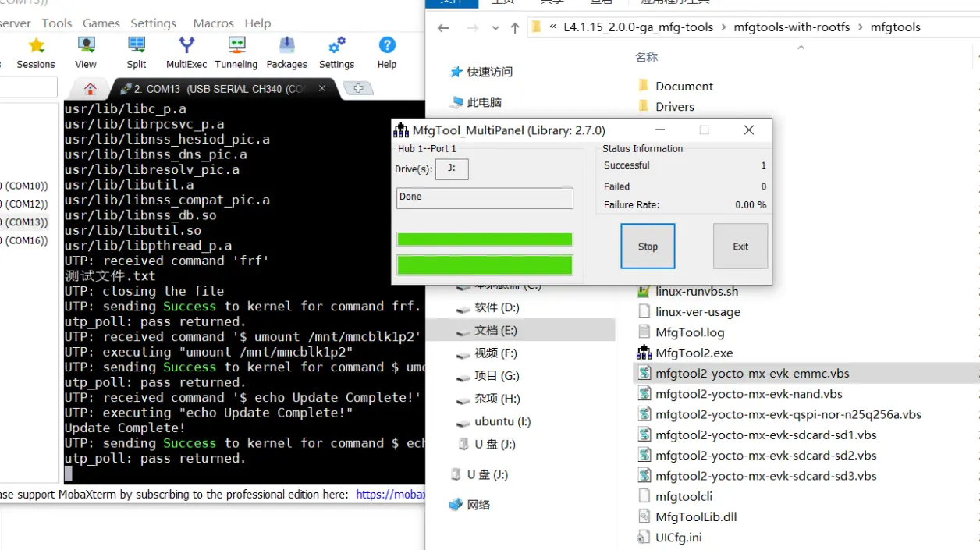
Task: Go to the home tab icon
Action: coord(91,88)
